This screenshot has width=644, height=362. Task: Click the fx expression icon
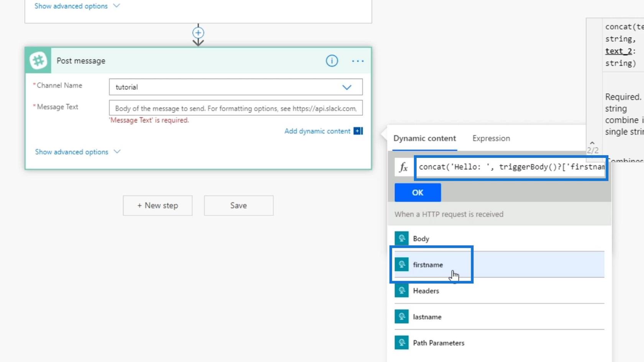point(403,167)
